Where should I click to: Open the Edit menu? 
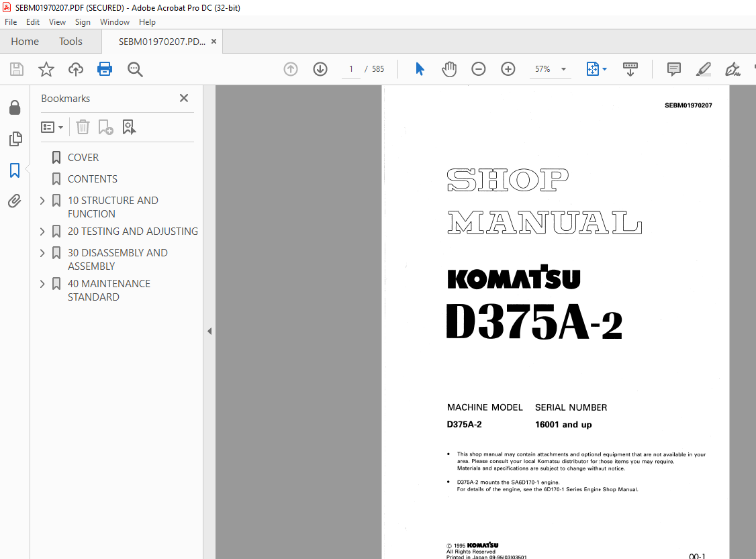click(33, 22)
